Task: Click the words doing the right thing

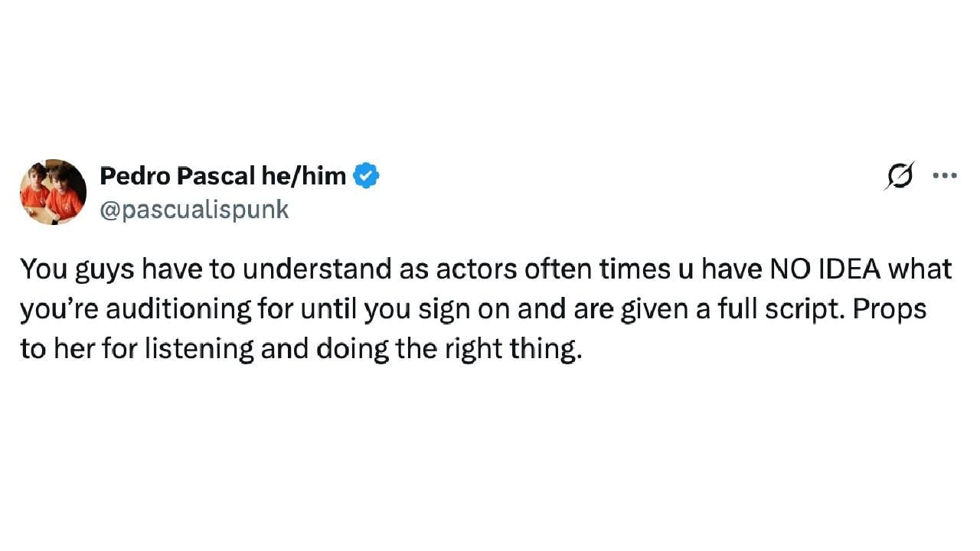Action: (x=448, y=349)
